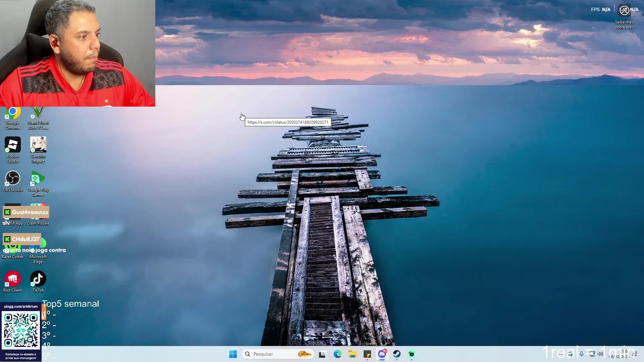Click the Pesquisar taskbar search box

click(x=277, y=354)
